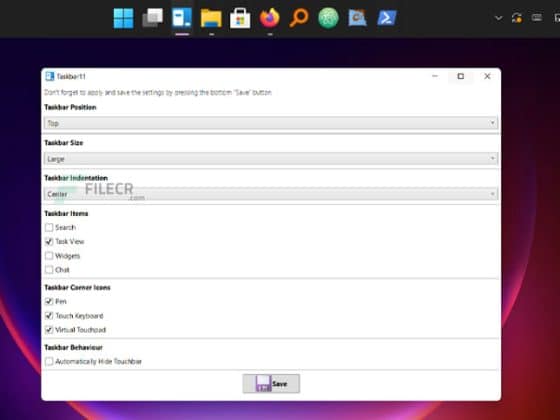The image size is (560, 420).
Task: Minimize the Taskbar11 window
Action: [x=435, y=76]
